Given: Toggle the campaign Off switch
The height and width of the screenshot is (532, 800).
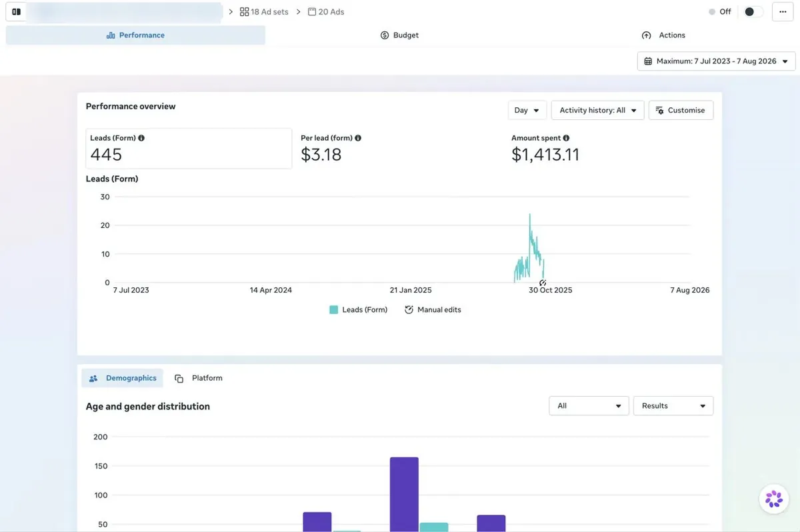Looking at the screenshot, I should (753, 12).
